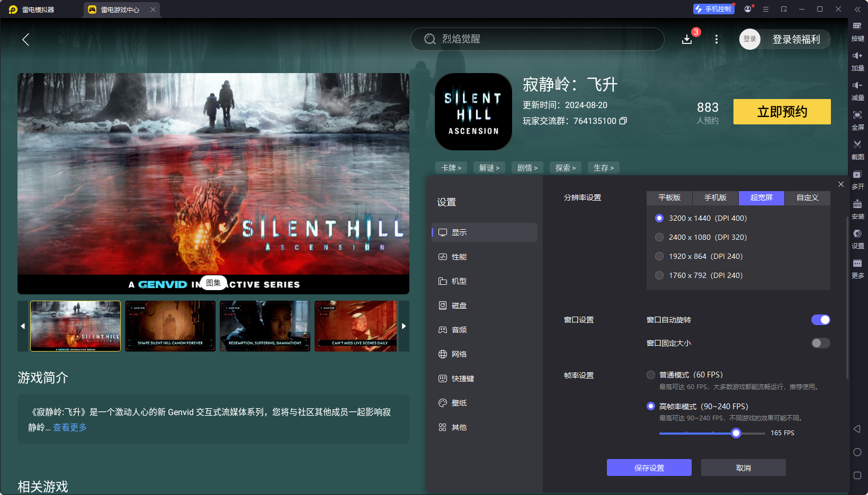This screenshot has height=495, width=868.
Task: Click the screenshot scissors icon in sidebar
Action: coord(857,145)
